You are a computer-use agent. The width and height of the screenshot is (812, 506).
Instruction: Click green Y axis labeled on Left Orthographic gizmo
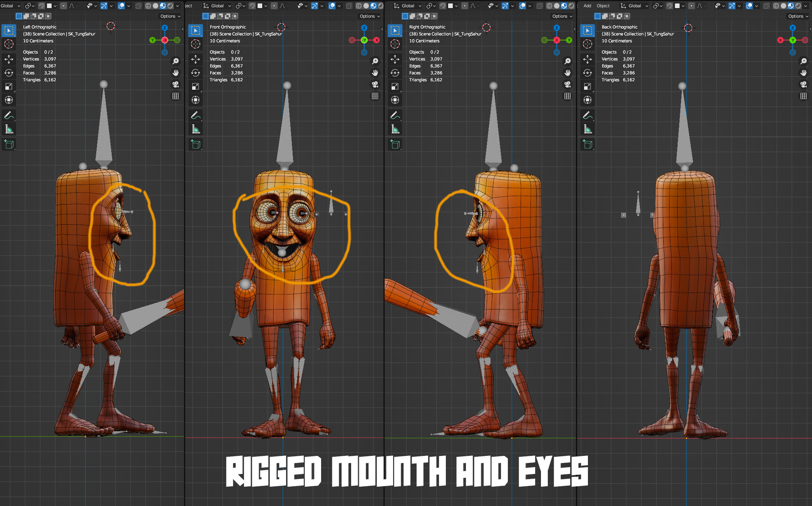(152, 40)
